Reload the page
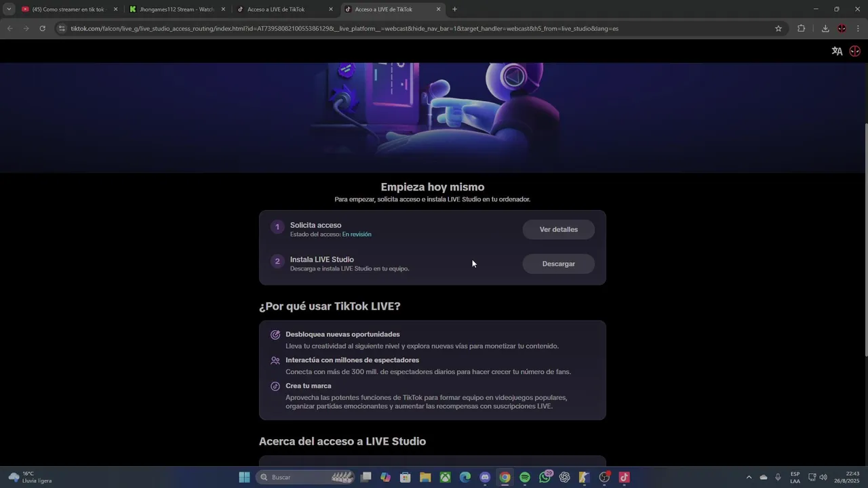868x488 pixels. [x=42, y=28]
